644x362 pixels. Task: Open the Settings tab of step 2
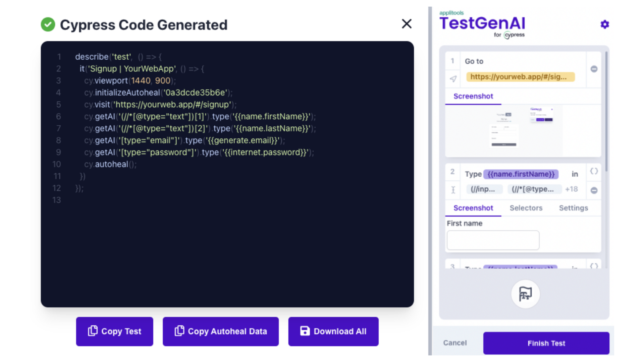coord(573,208)
